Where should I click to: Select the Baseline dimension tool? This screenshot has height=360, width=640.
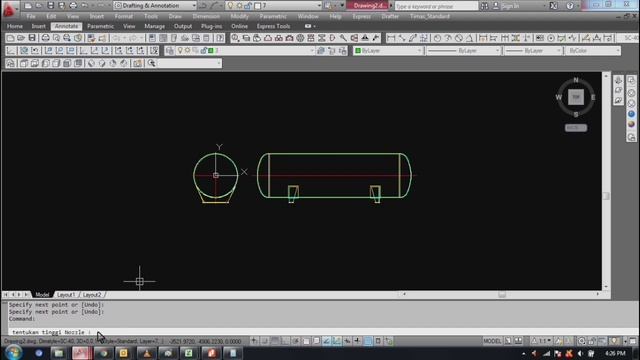click(x=493, y=38)
